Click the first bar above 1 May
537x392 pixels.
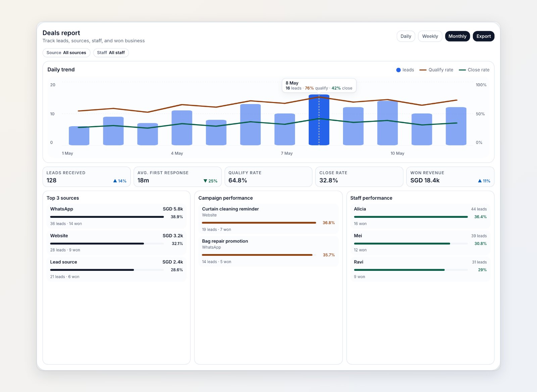point(79,136)
